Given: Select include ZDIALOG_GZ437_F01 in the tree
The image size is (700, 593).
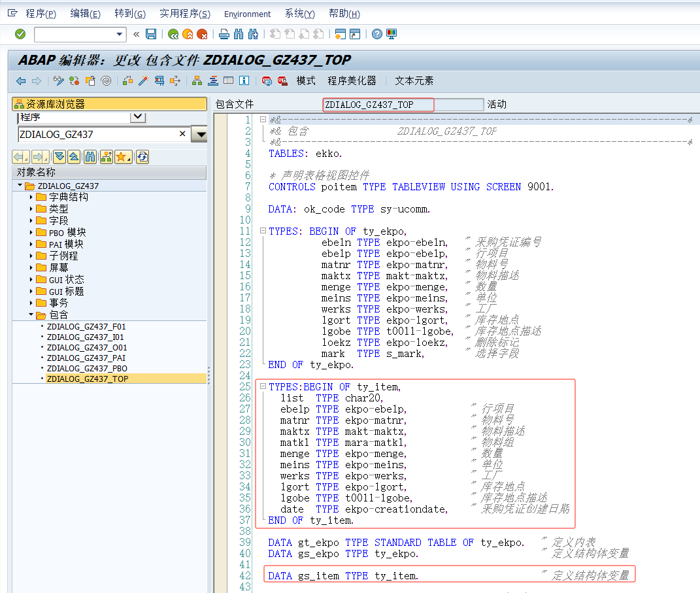Looking at the screenshot, I should pyautogui.click(x=86, y=327).
